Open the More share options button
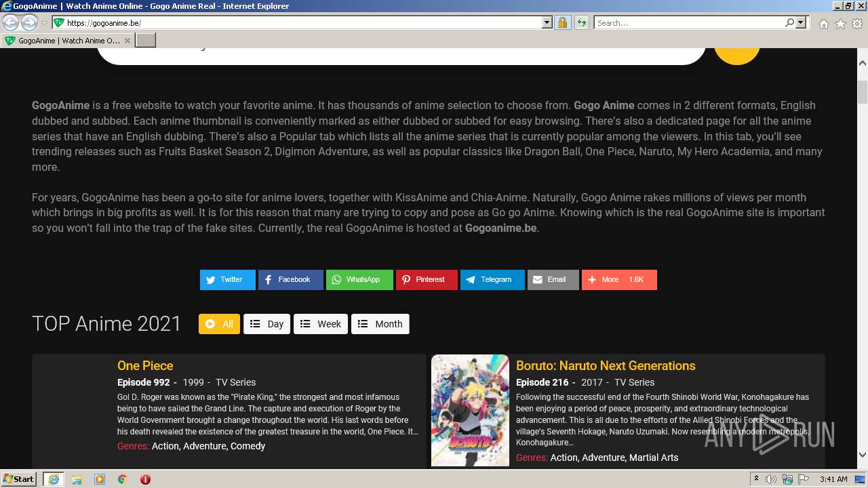This screenshot has width=868, height=488. coord(619,280)
